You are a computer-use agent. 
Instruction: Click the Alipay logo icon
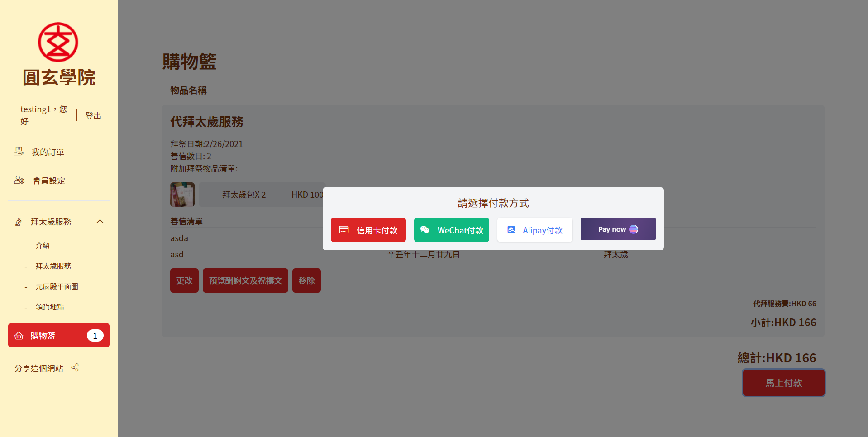click(511, 230)
